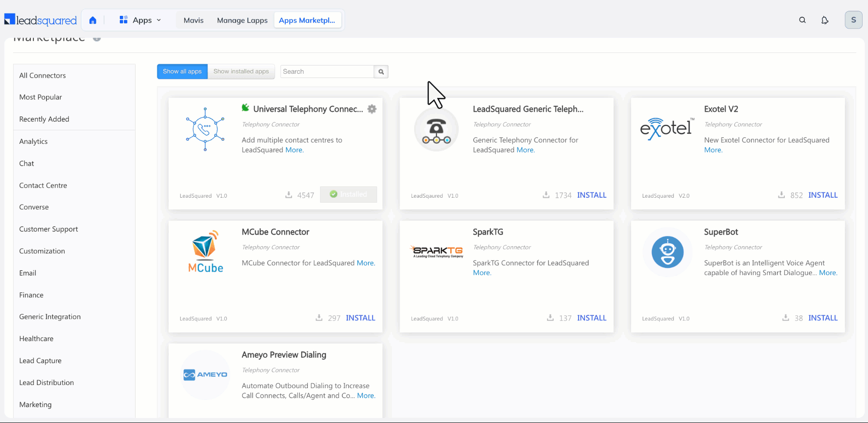Focus the marketplace Search field
868x423 pixels.
point(327,71)
